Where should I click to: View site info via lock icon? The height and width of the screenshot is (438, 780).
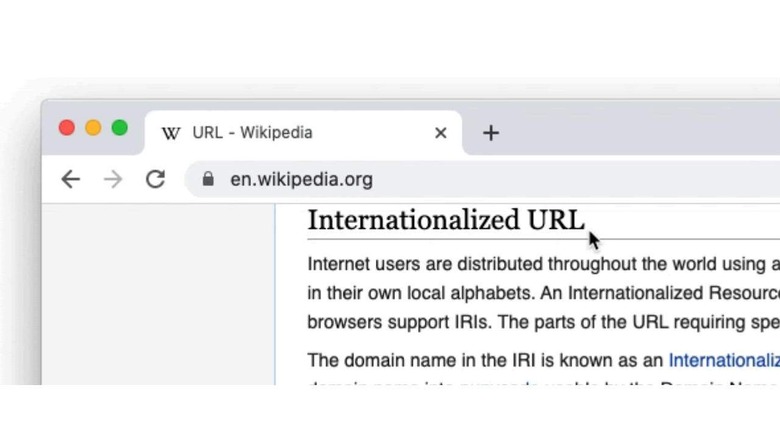click(208, 179)
